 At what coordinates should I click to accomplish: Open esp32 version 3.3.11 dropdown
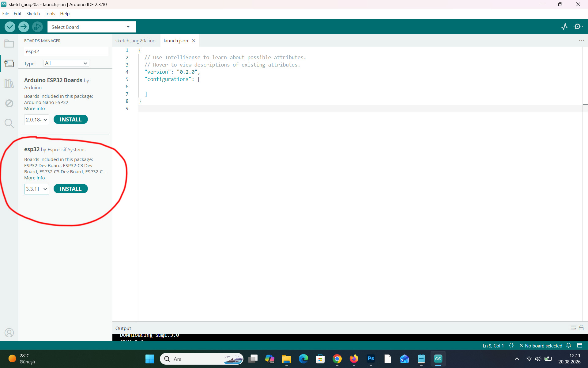point(36,189)
